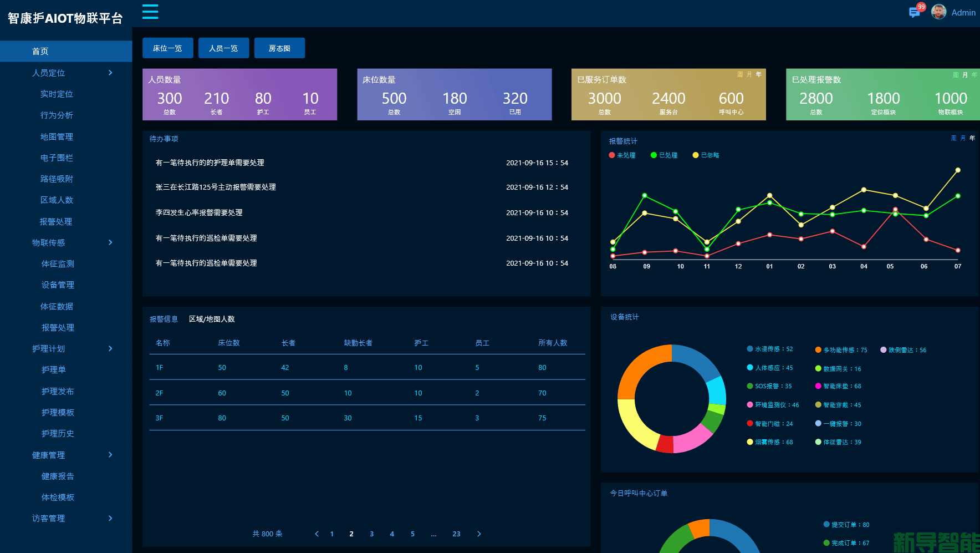Expand the 健康管理 sidebar group chevron
Image resolution: width=980 pixels, height=553 pixels.
(x=110, y=455)
